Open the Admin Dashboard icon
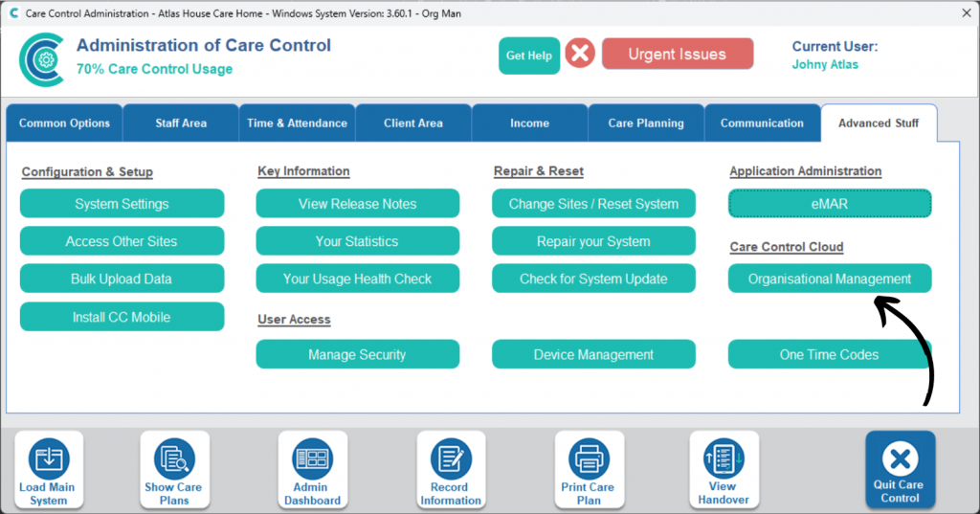The height and width of the screenshot is (514, 980). (313, 470)
